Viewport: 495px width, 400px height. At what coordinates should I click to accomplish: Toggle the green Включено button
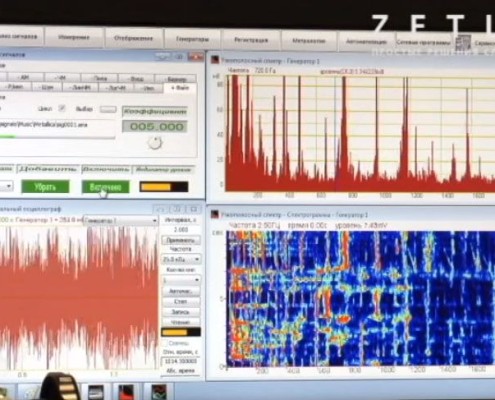click(x=105, y=187)
